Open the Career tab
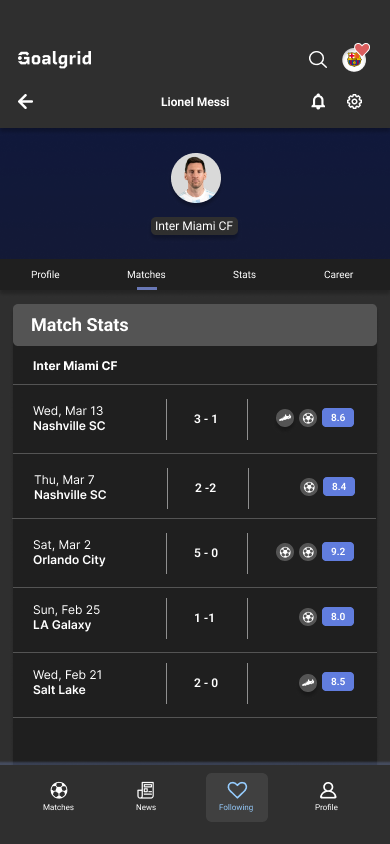Viewport: 390px width, 844px height. 338,275
